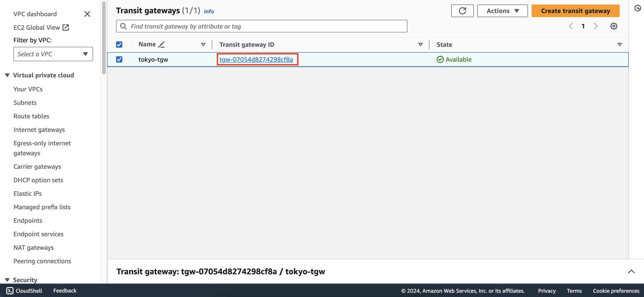Image resolution: width=644 pixels, height=297 pixels.
Task: Click EC2 Global View link
Action: (x=37, y=27)
